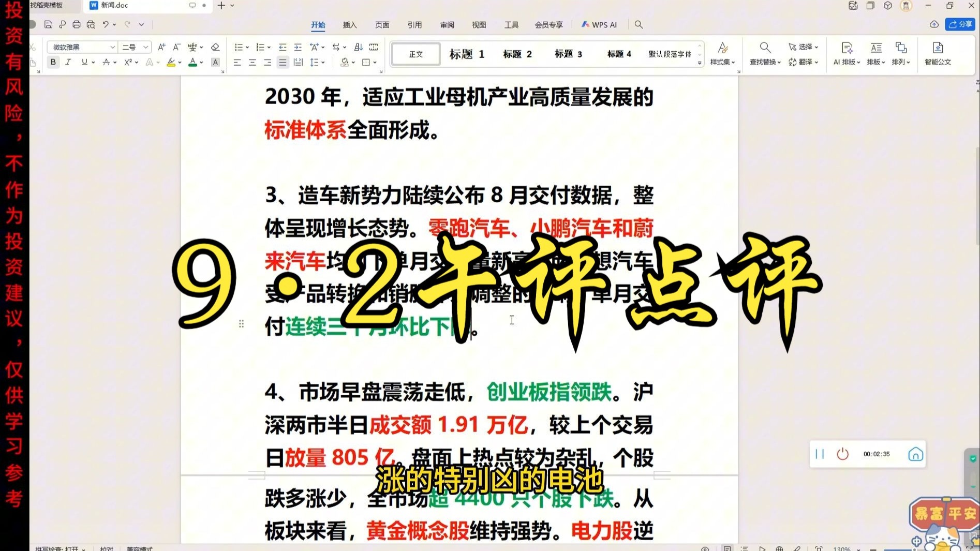The width and height of the screenshot is (980, 551).
Task: Click the 分享 share button
Action: 960,24
